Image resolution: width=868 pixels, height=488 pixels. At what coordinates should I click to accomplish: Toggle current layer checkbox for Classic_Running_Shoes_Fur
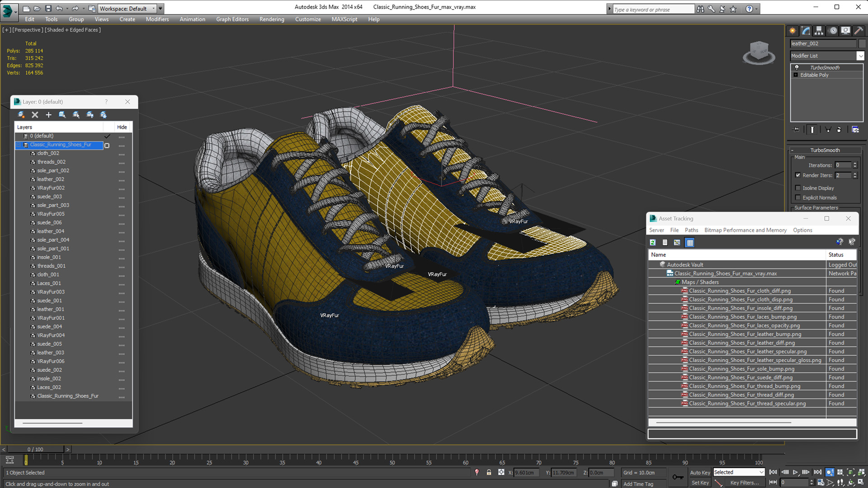coord(107,145)
